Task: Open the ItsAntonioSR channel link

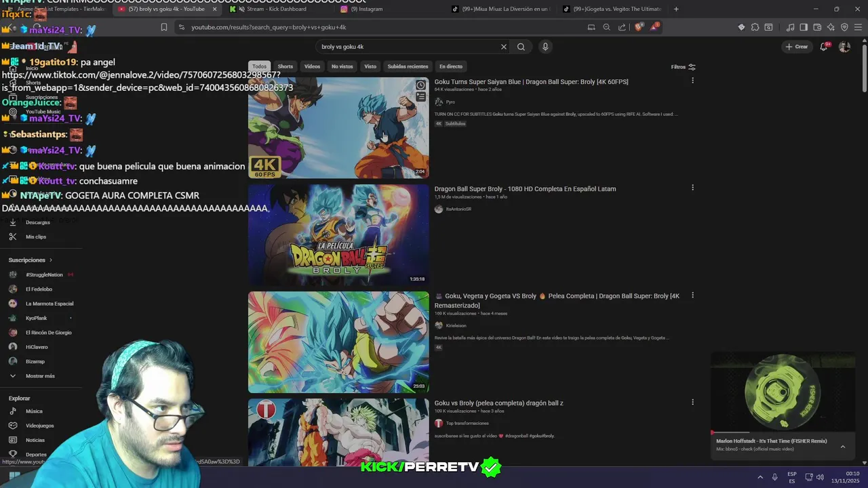Action: point(458,209)
